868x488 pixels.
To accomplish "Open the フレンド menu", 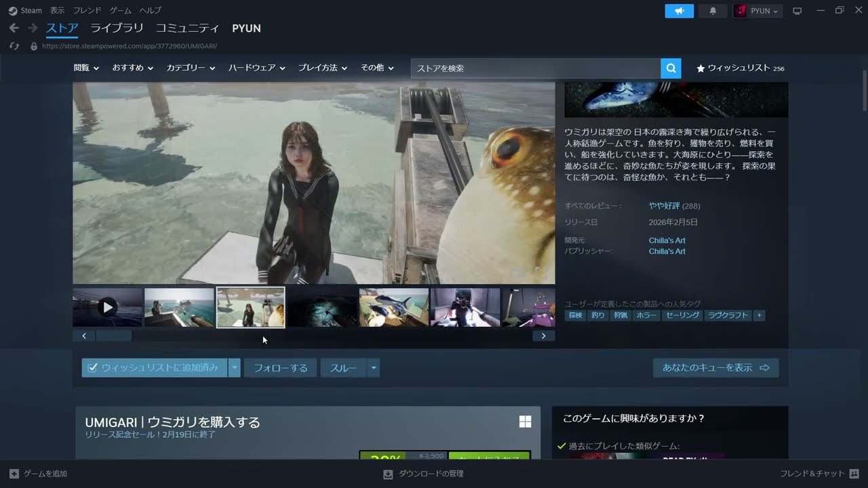I will coord(87,10).
